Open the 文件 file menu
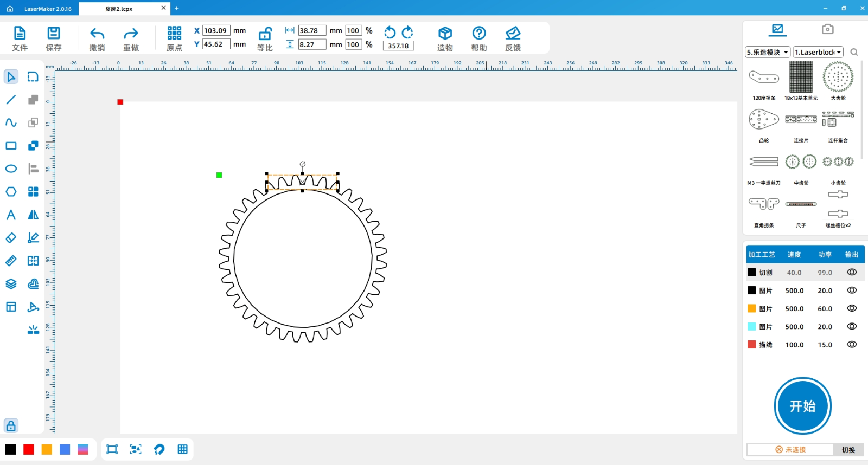The width and height of the screenshot is (868, 465). click(20, 38)
